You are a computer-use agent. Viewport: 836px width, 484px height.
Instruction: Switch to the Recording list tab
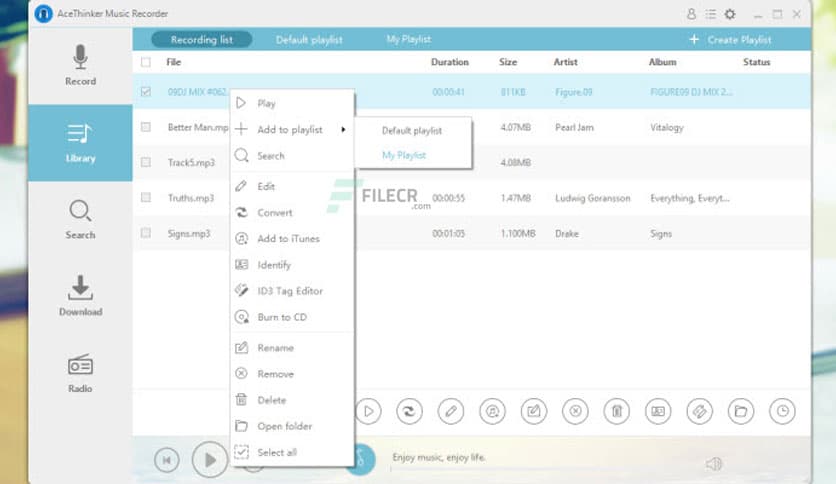202,39
